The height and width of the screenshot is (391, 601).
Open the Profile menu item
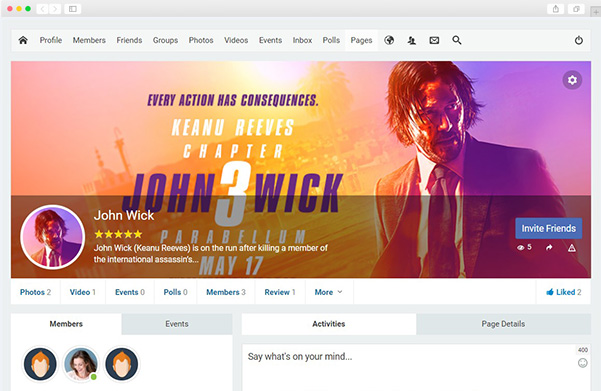click(x=51, y=40)
